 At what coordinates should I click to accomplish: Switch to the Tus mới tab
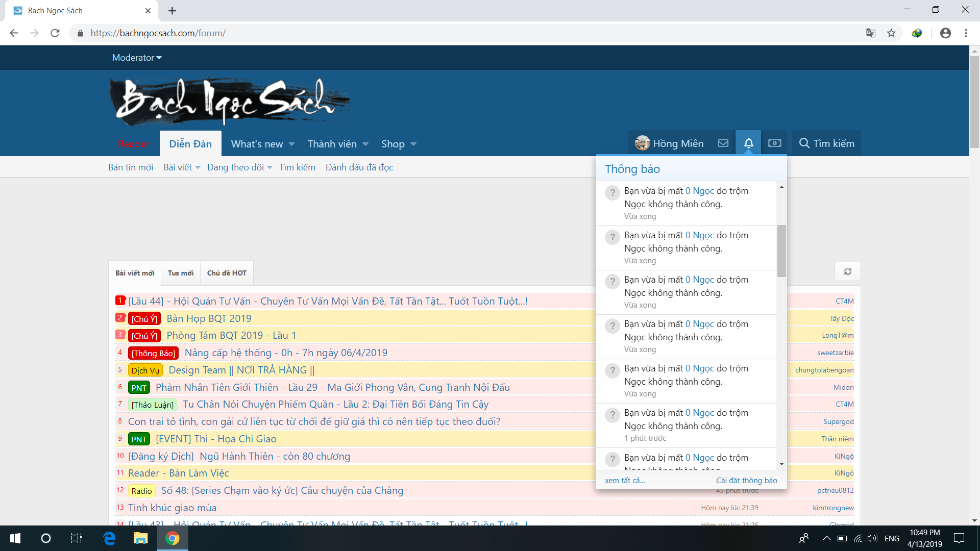pyautogui.click(x=181, y=273)
